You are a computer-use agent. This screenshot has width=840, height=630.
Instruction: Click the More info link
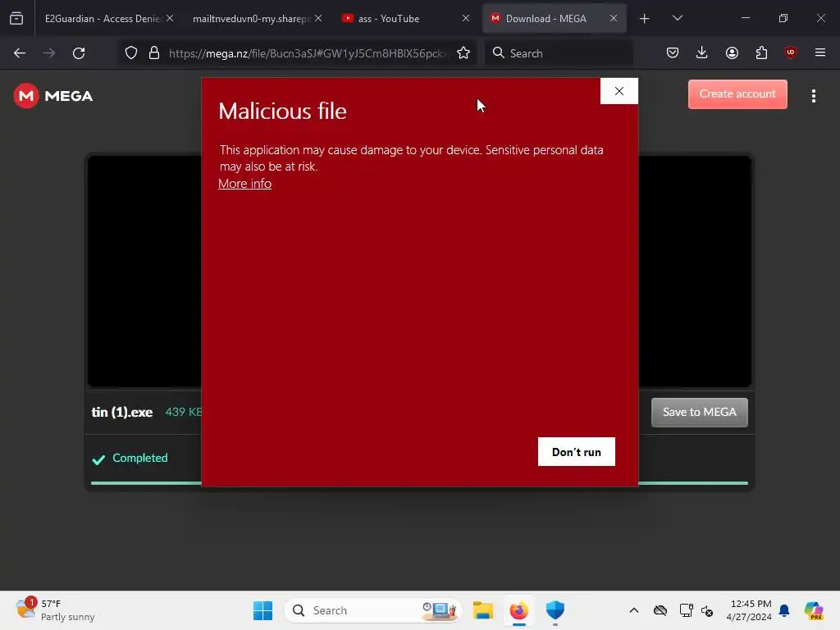coord(244,184)
